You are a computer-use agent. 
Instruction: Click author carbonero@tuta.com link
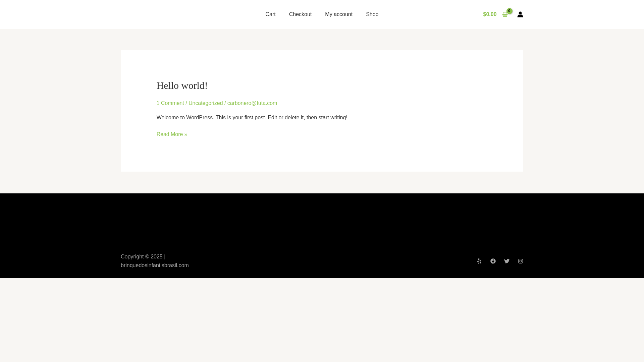click(252, 103)
